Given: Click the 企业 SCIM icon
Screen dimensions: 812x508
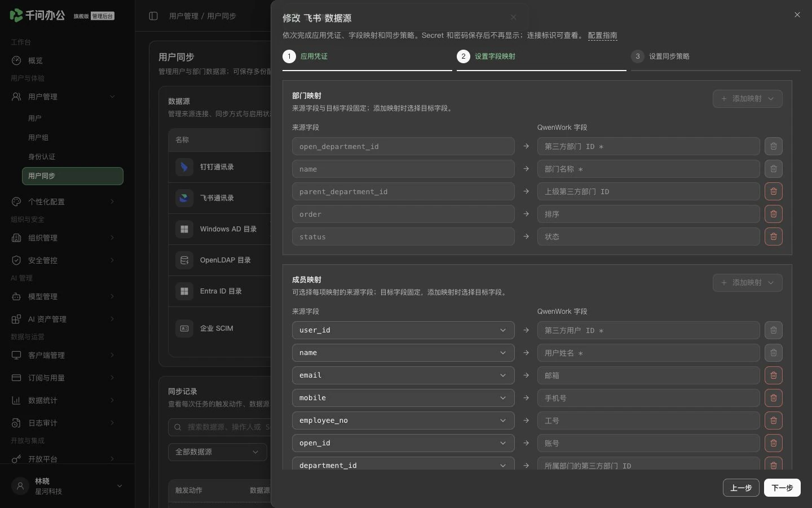Looking at the screenshot, I should click(x=184, y=328).
